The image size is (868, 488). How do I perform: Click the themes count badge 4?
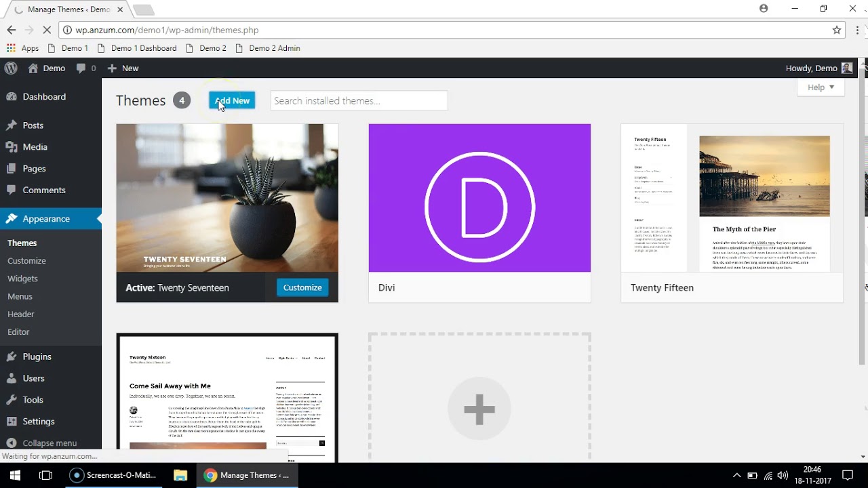(x=181, y=100)
